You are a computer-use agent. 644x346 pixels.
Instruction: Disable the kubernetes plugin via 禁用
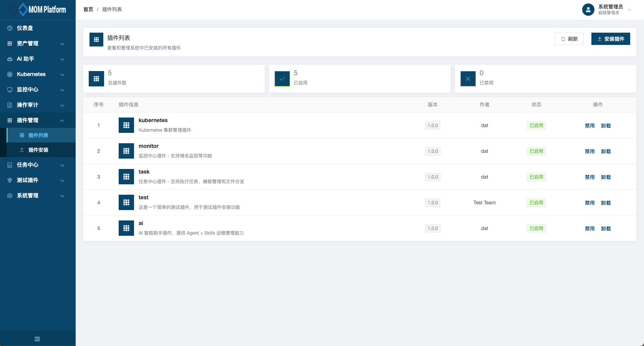590,126
